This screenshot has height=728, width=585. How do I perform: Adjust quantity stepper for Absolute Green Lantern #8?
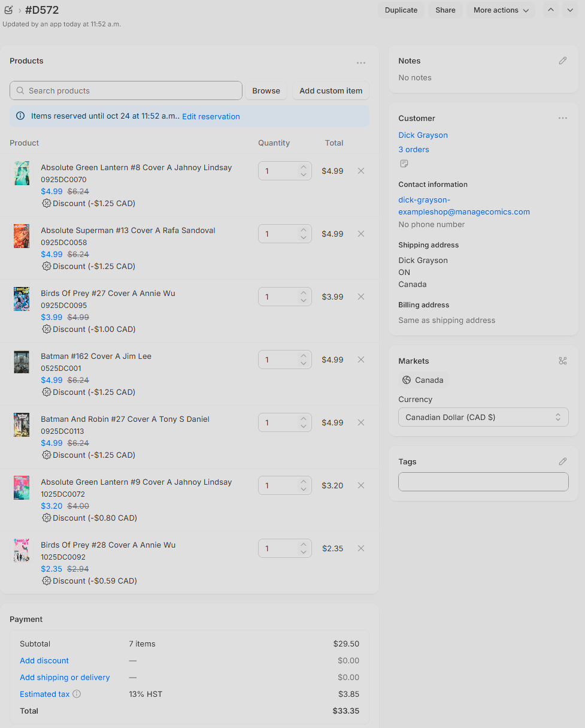304,171
